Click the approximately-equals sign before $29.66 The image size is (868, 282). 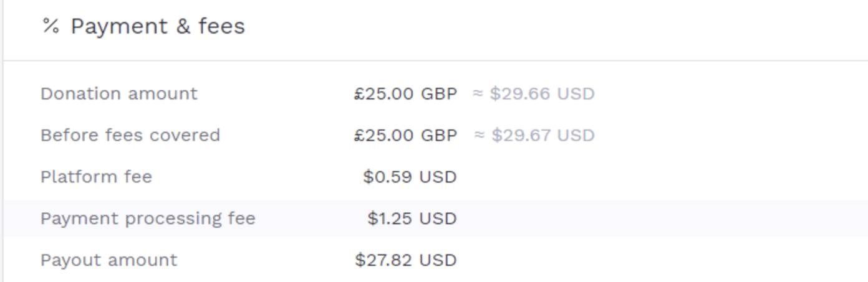coord(478,94)
